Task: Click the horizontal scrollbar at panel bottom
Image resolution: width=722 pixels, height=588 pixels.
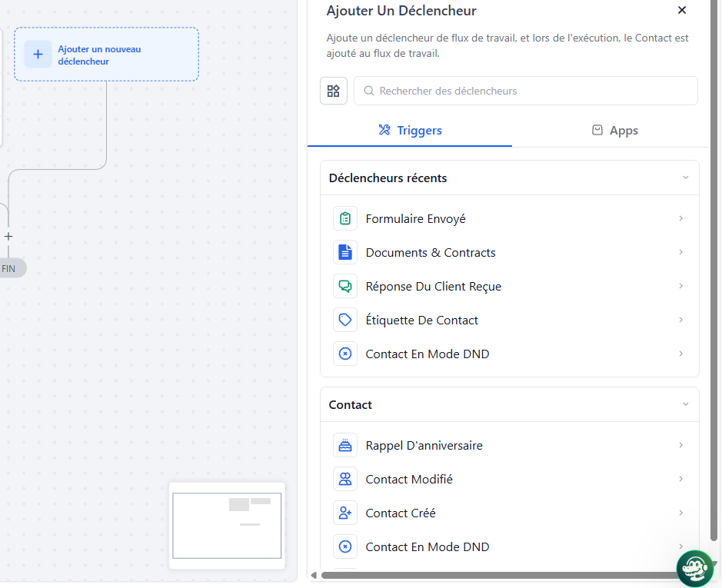Action: 492,575
